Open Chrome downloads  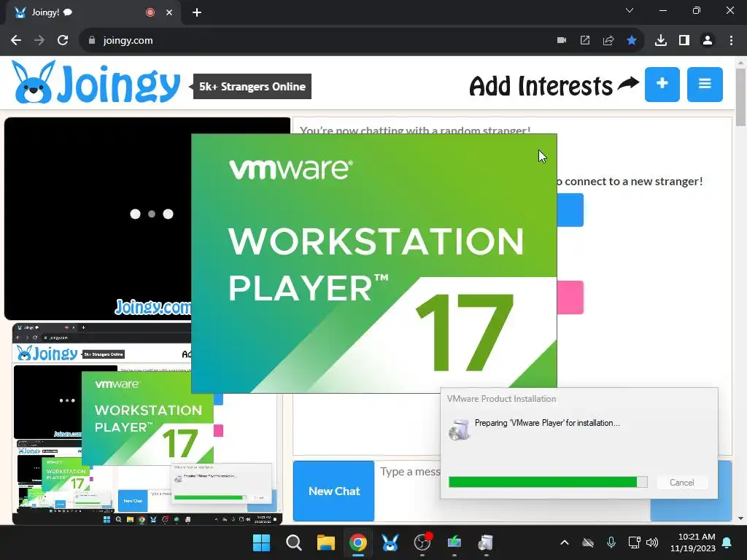661,41
